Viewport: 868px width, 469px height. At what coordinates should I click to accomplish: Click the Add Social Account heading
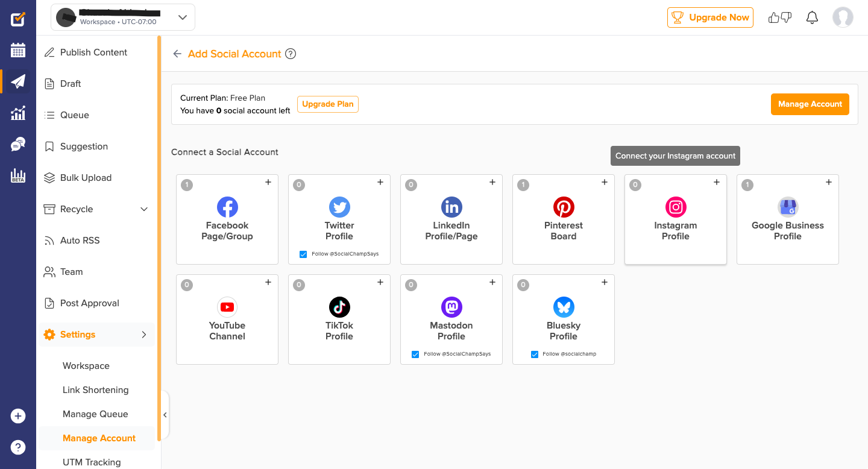pyautogui.click(x=234, y=54)
